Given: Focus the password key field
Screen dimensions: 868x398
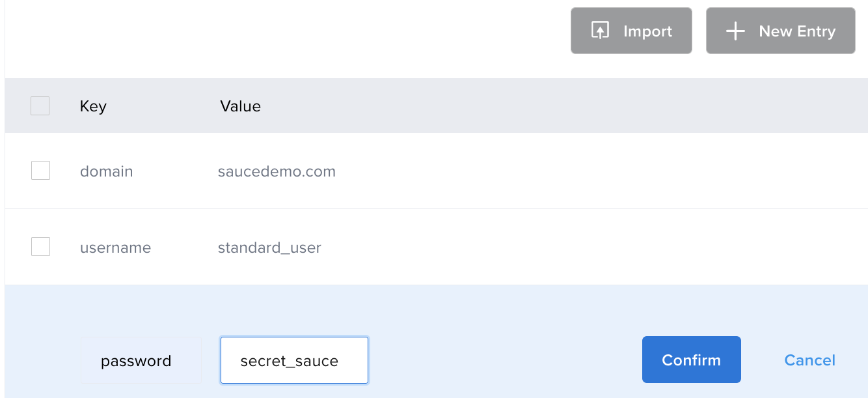Looking at the screenshot, I should (141, 360).
